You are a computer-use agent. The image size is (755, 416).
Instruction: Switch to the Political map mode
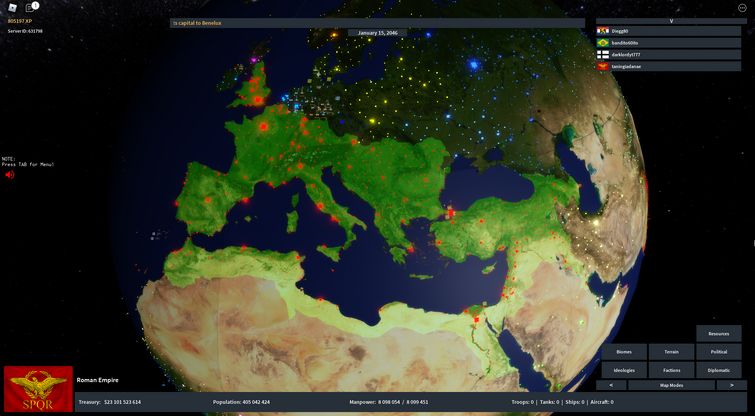718,352
